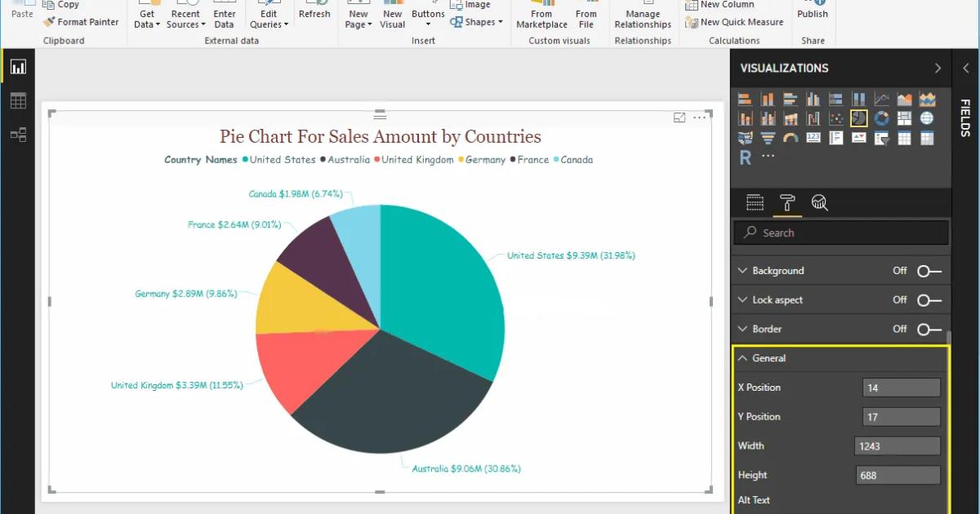Click the X Position input field
The height and width of the screenshot is (514, 980).
click(x=901, y=387)
